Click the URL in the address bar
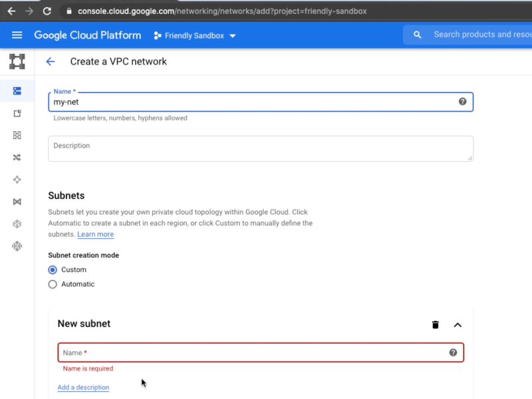532x399 pixels. [222, 11]
